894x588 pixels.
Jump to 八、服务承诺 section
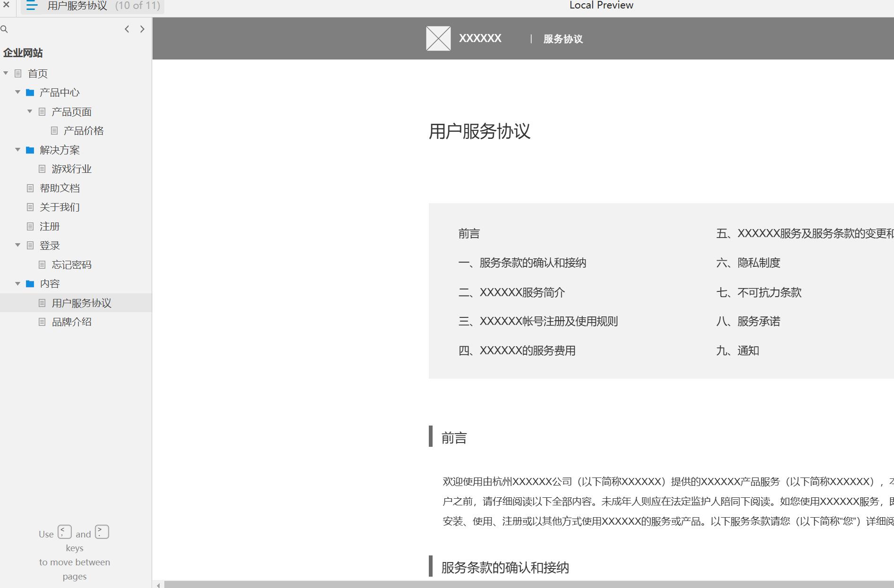point(748,322)
